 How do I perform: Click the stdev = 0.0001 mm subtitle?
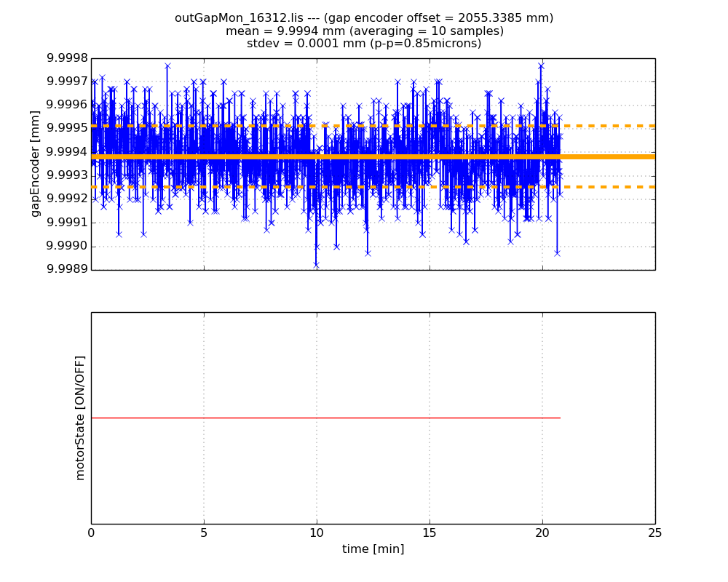click(x=364, y=44)
